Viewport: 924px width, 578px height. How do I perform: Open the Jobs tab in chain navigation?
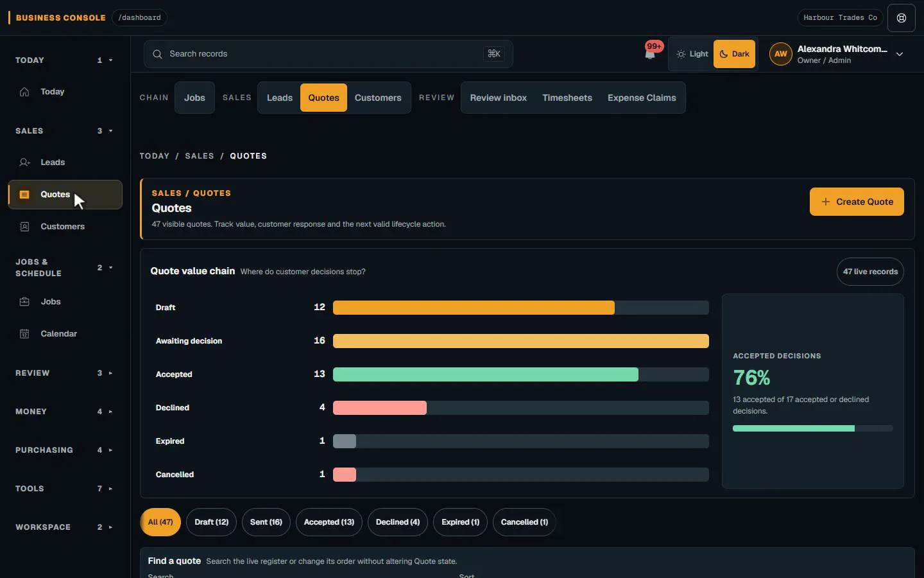click(194, 98)
